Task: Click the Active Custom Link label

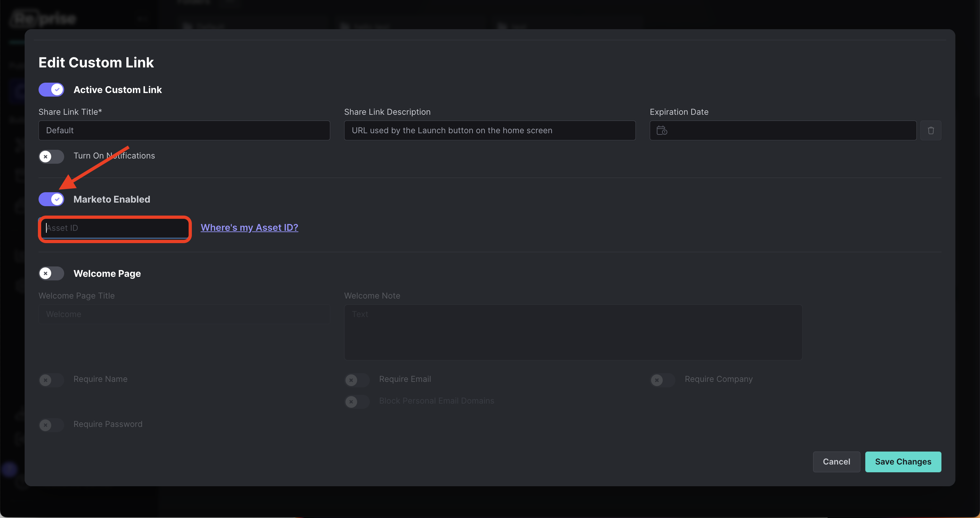Action: tap(118, 90)
